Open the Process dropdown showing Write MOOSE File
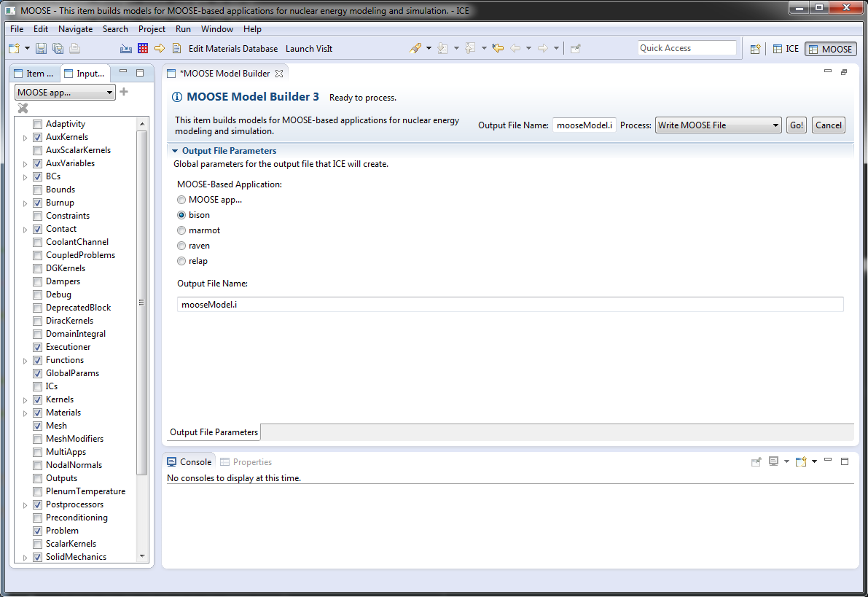 pos(718,125)
